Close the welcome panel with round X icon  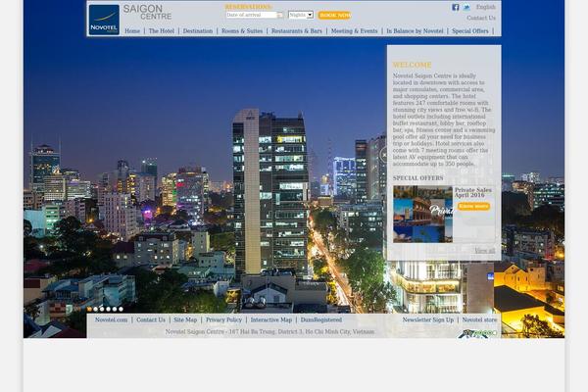pyautogui.click(x=384, y=154)
